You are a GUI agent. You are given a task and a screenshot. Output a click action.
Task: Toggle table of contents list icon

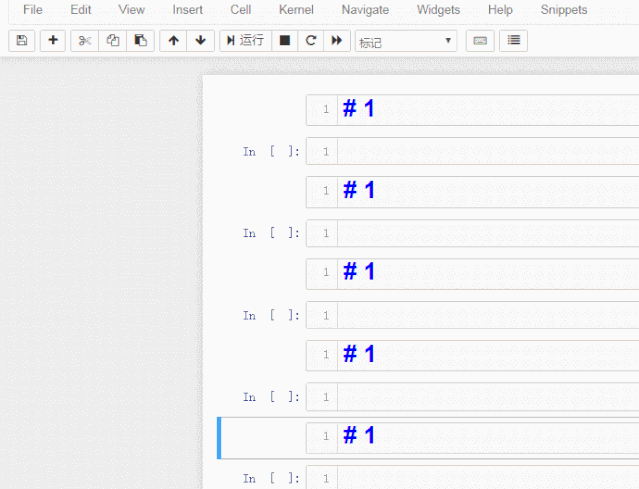point(513,41)
